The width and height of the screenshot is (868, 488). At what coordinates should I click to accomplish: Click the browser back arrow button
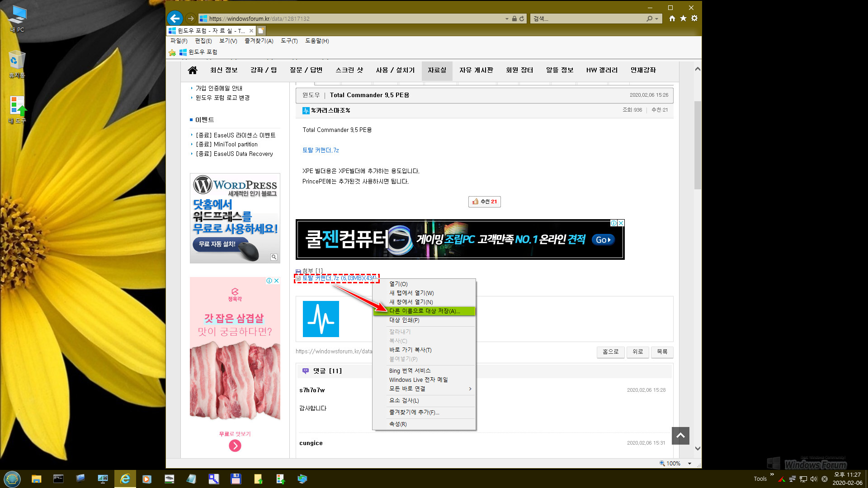click(175, 19)
